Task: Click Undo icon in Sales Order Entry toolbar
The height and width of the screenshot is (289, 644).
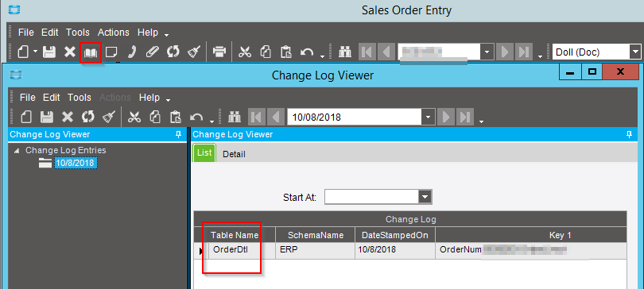Action: point(307,52)
